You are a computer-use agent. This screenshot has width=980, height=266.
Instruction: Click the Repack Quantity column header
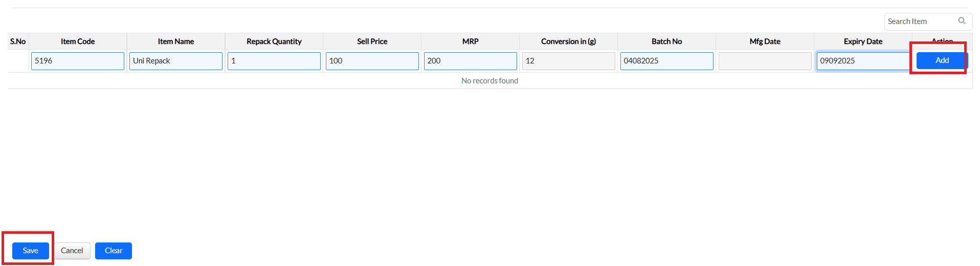[274, 41]
